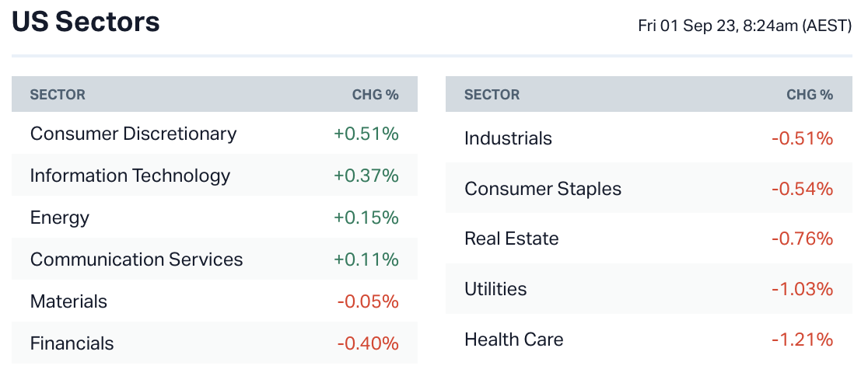The image size is (868, 376).
Task: Open the Financials sector
Action: [x=72, y=343]
